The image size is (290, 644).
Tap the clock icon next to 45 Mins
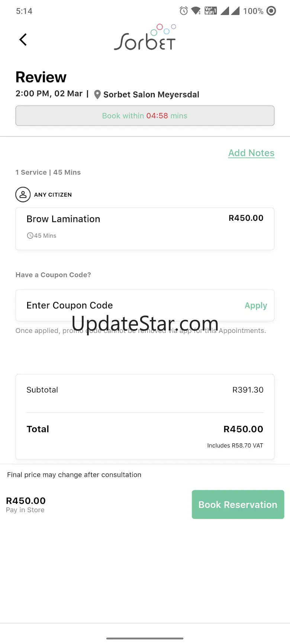pos(30,236)
